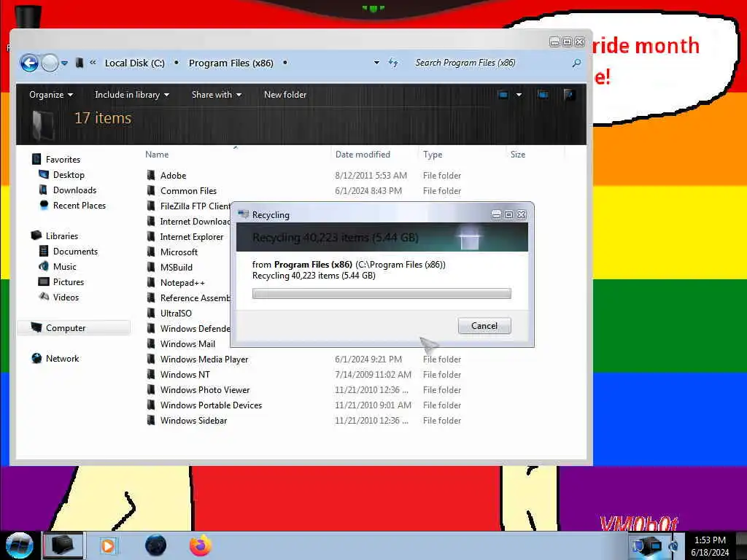Select the FileZilla FTP Client folder icon
747x560 pixels.
[151, 206]
